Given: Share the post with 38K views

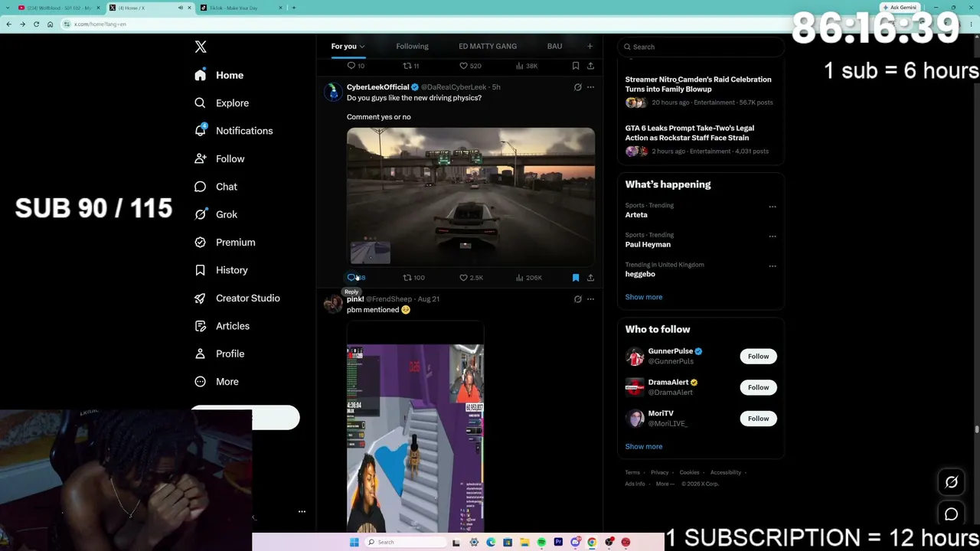Looking at the screenshot, I should (590, 66).
